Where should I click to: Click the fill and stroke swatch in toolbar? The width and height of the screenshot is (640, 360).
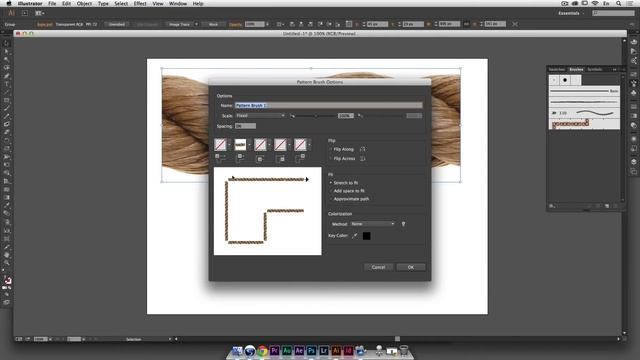point(7,280)
